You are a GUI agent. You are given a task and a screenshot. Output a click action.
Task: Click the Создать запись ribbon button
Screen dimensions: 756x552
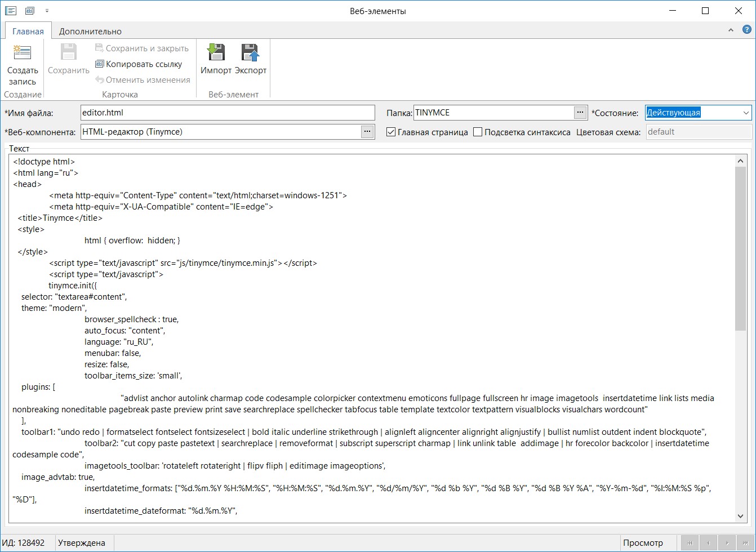tap(23, 65)
